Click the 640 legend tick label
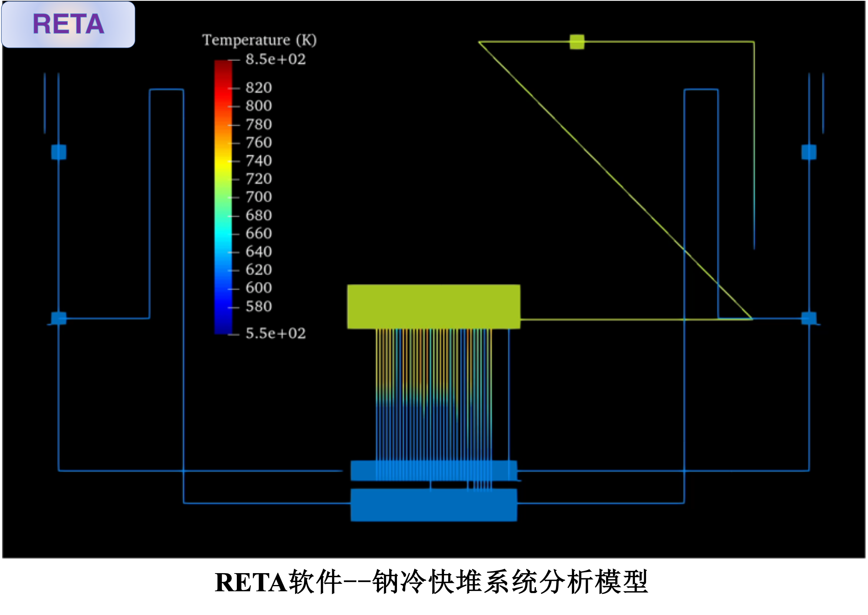 tap(259, 252)
